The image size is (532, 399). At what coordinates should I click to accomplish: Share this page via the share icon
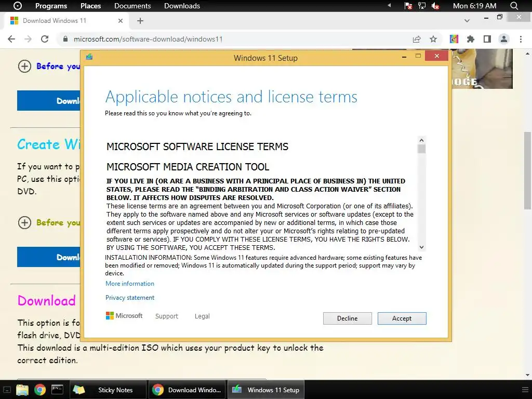417,39
